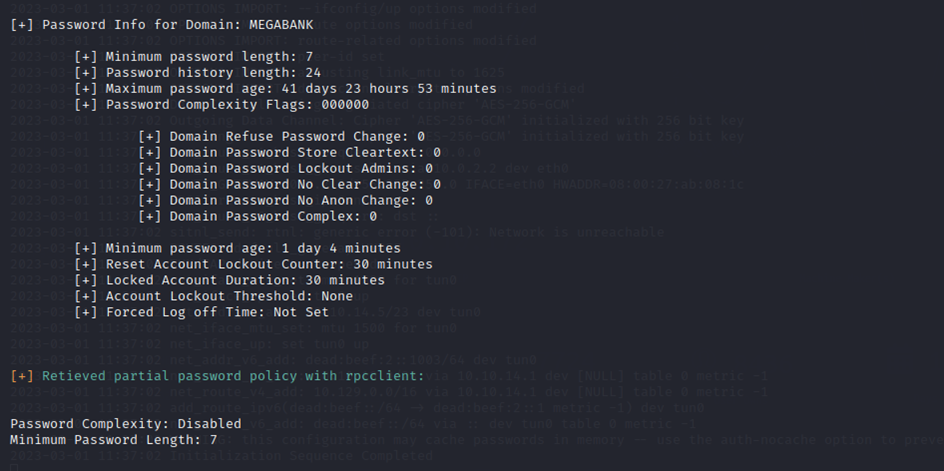Select 'Domain Password Store Cleartext: 0' line
Screen dimensions: 944x471
pyautogui.click(x=289, y=153)
